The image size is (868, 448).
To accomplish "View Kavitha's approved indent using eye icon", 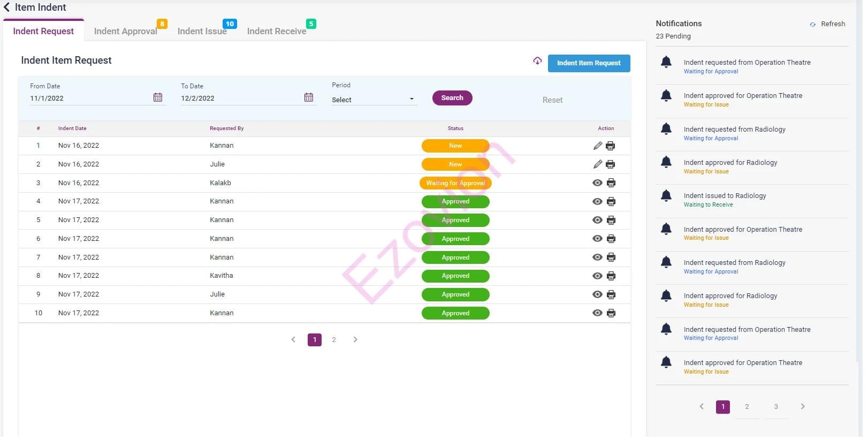I will click(x=597, y=276).
